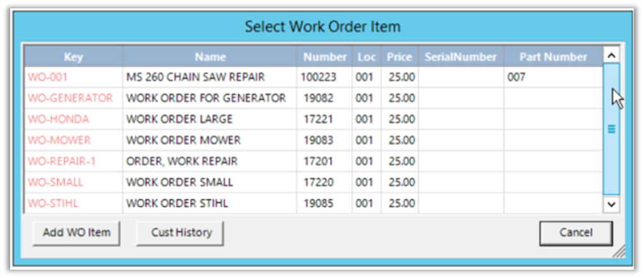Click the Price column header

399,57
